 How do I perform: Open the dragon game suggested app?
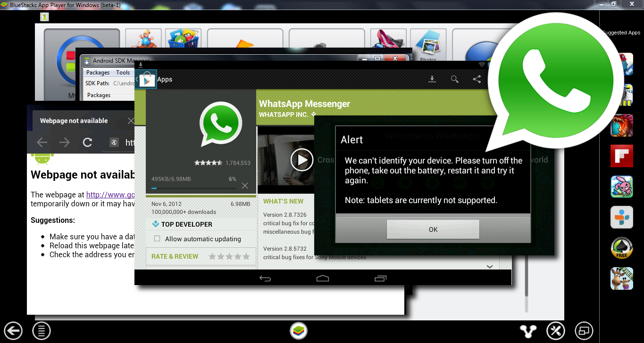pyautogui.click(x=621, y=125)
